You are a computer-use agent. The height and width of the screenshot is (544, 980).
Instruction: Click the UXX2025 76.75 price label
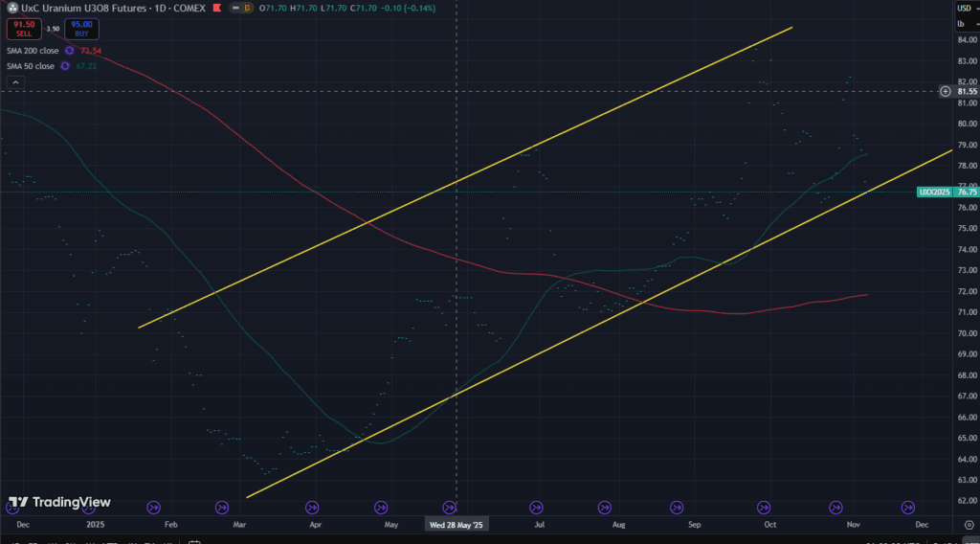[x=947, y=192]
